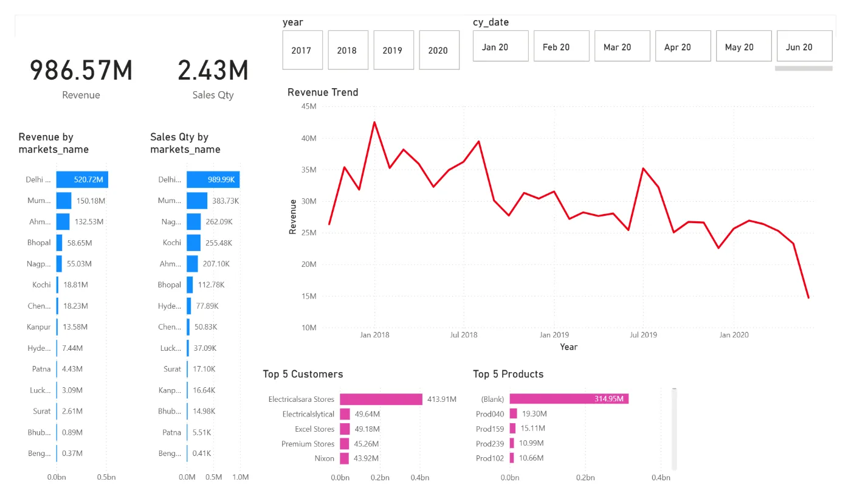
Task: Click the 45M label on the Revenue axis
Action: click(x=309, y=106)
